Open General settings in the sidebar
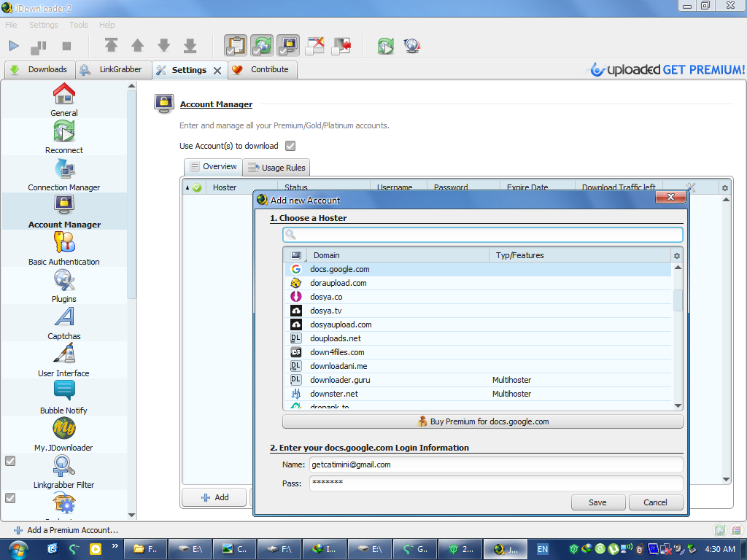The width and height of the screenshot is (747, 560). click(x=64, y=99)
